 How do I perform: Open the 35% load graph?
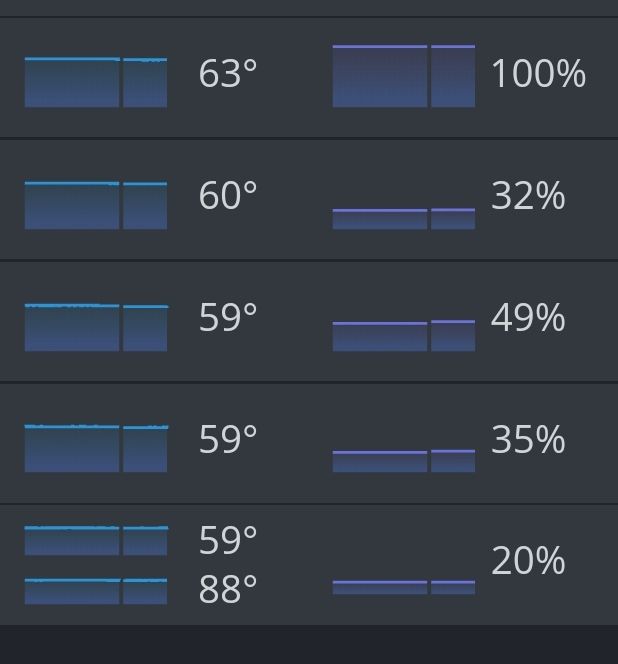tap(404, 461)
